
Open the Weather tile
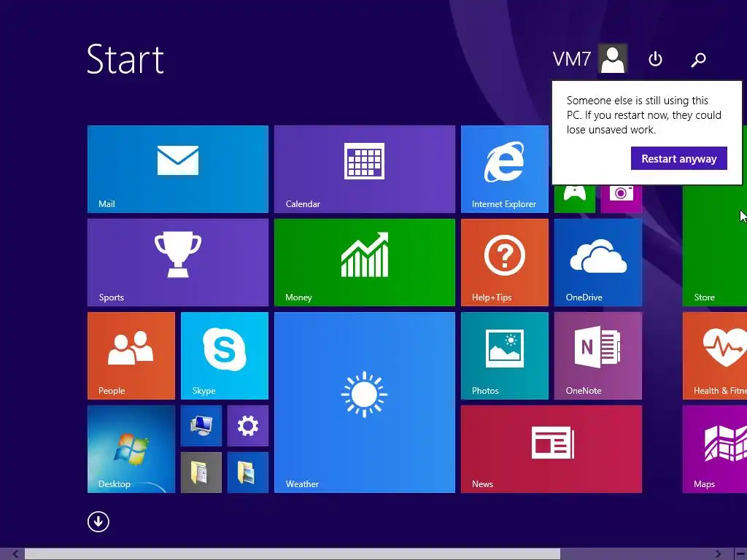pos(365,402)
